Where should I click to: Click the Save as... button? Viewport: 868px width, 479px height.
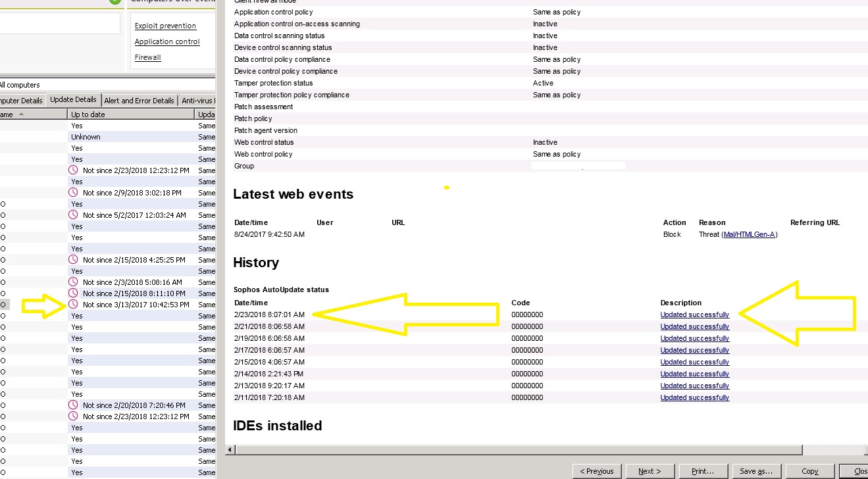pyautogui.click(x=755, y=471)
